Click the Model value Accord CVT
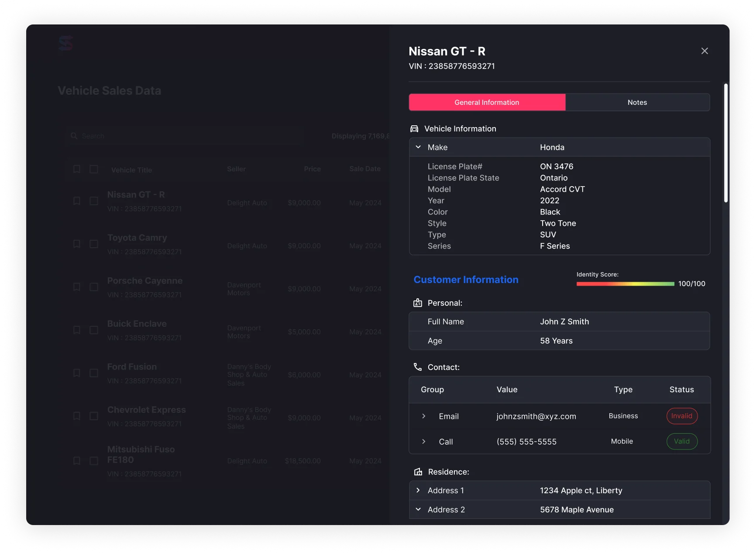This screenshot has width=756, height=553. coord(562,189)
